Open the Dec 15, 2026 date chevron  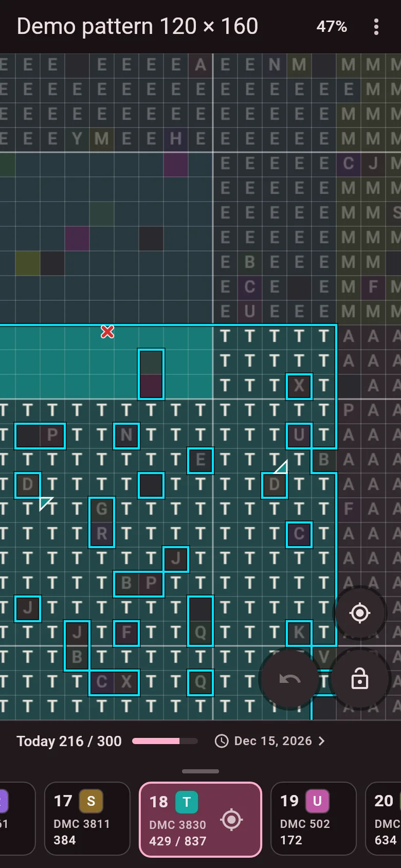click(322, 741)
